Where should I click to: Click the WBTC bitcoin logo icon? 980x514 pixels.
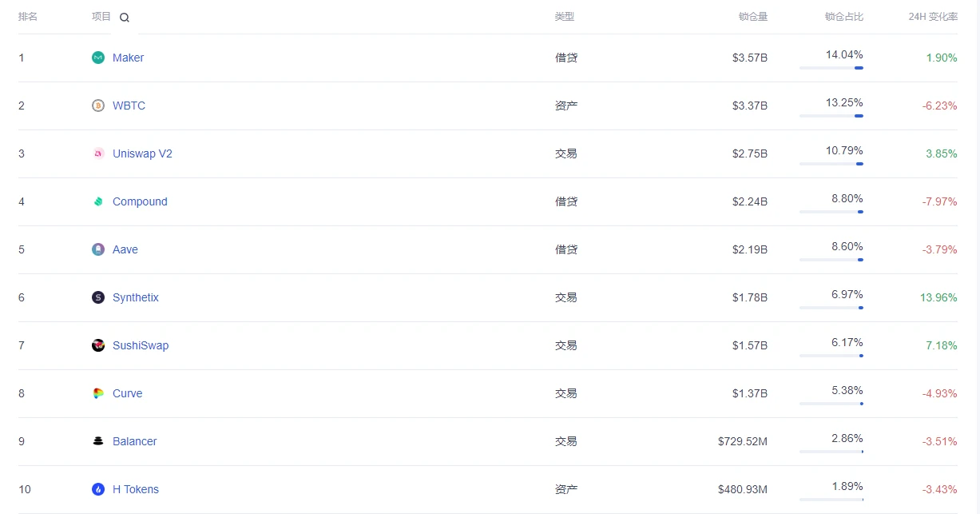pyautogui.click(x=98, y=106)
